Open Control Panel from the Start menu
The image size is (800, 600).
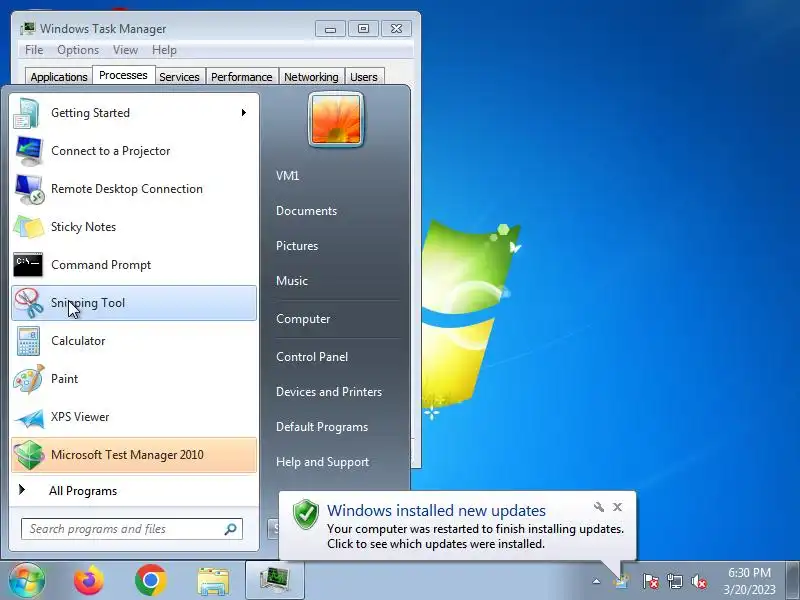pos(312,357)
